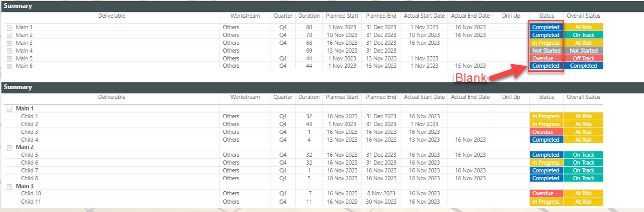Select Child 4 planned start 13 Nov 2023
The width and height of the screenshot is (644, 212).
(342, 140)
